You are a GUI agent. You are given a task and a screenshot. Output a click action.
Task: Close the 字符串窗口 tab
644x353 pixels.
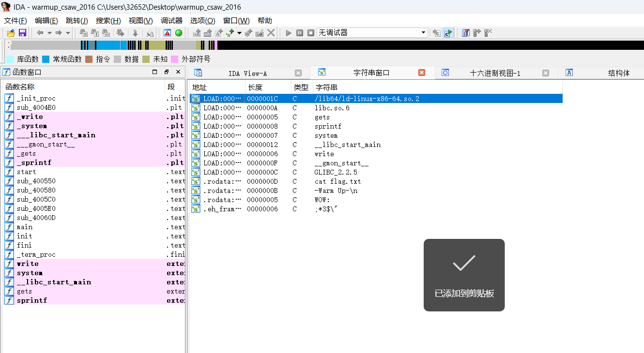[x=422, y=73]
